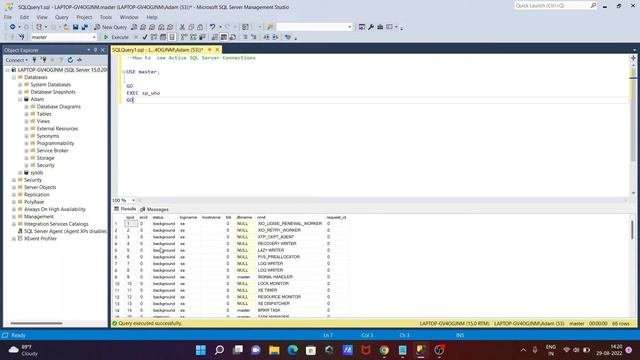Open Microsoft Edge from the taskbar
The image size is (640, 360).
tap(293, 350)
